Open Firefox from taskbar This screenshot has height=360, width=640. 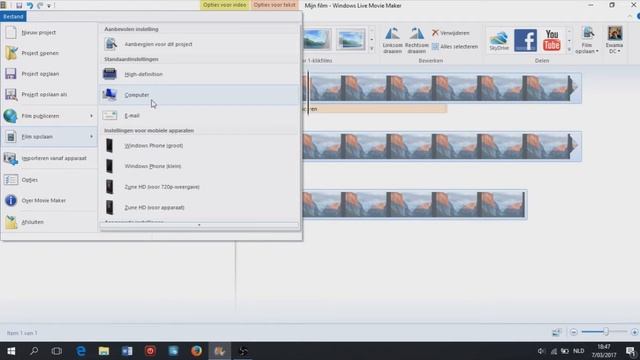click(196, 351)
